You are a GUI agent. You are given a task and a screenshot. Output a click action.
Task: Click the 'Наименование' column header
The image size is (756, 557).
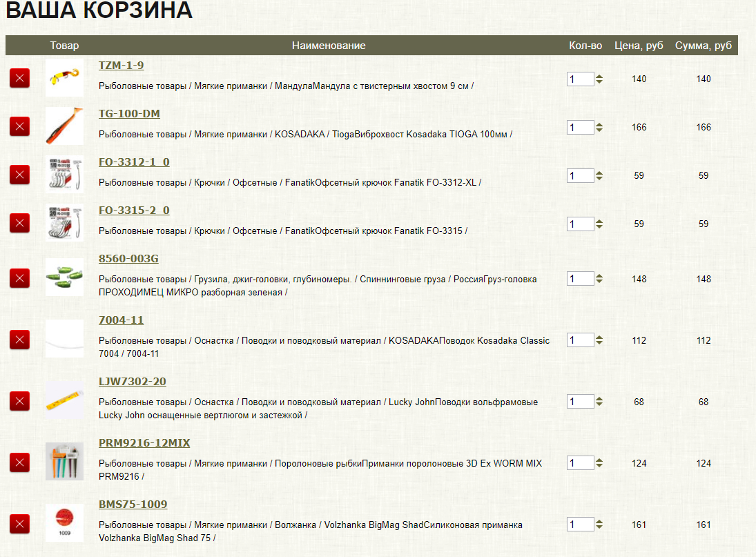coord(329,46)
